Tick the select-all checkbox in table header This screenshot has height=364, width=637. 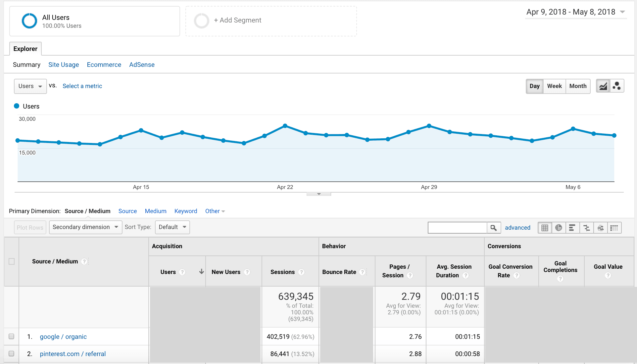pos(12,261)
